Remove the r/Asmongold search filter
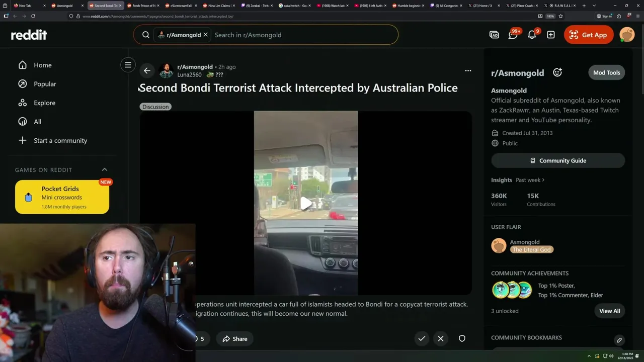Screen dimensions: 644x362 pos(205,35)
